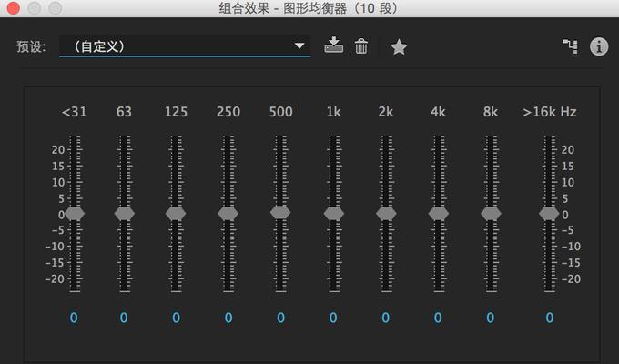Select the gain value under 1k band
619x364 pixels.
[x=333, y=318]
